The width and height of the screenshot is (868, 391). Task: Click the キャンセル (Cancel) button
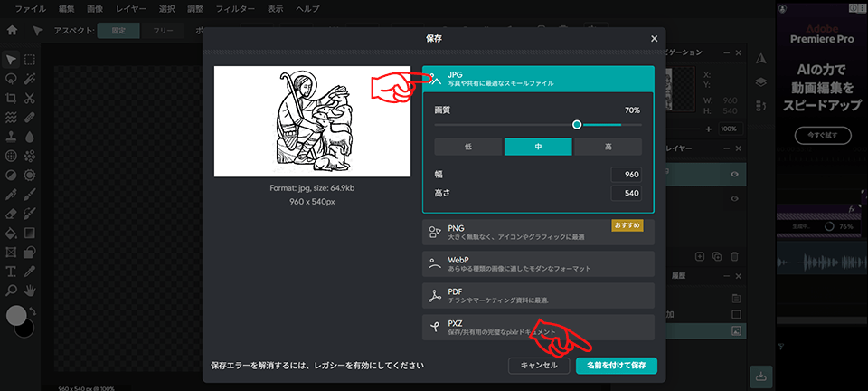pyautogui.click(x=539, y=366)
